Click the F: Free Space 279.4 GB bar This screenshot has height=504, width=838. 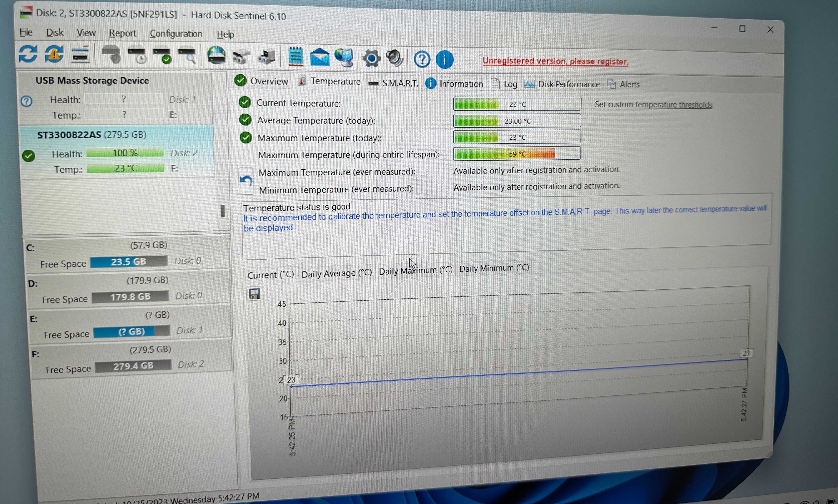(133, 366)
